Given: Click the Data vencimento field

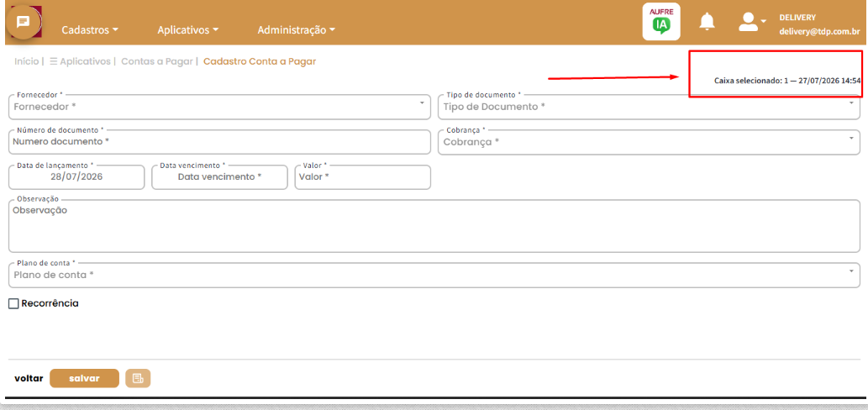Looking at the screenshot, I should [220, 177].
